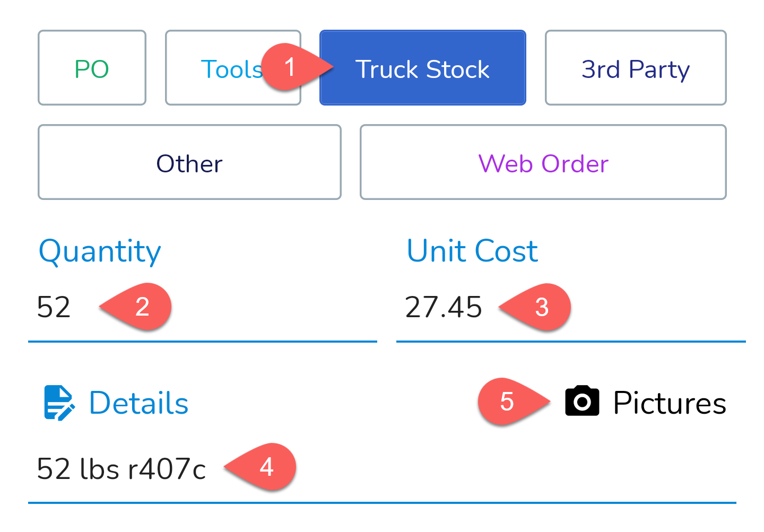This screenshot has height=532, width=764.
Task: Click red callout marker number 3
Action: (x=534, y=307)
